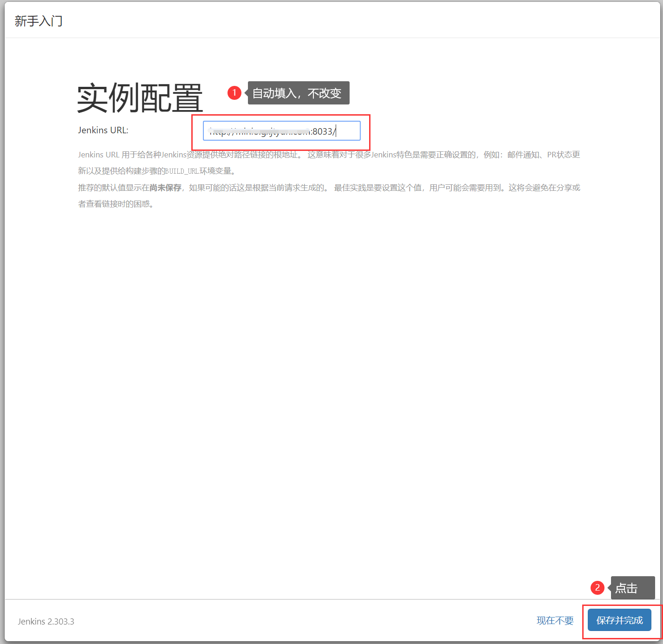Click the Jenkins URL: label
The height and width of the screenshot is (644, 663).
103,130
